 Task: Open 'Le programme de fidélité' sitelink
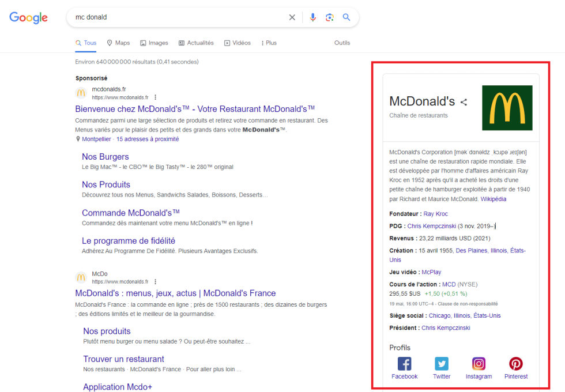click(x=128, y=241)
